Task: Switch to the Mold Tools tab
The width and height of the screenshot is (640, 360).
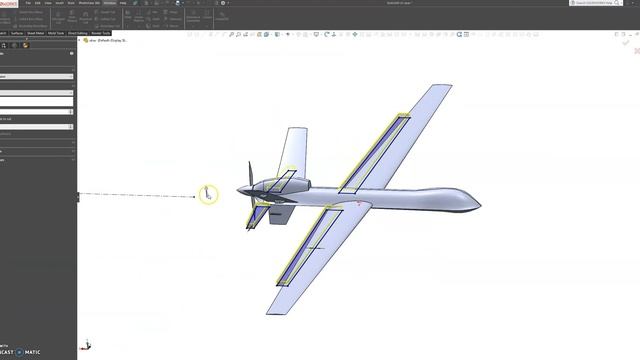Action: [x=56, y=33]
